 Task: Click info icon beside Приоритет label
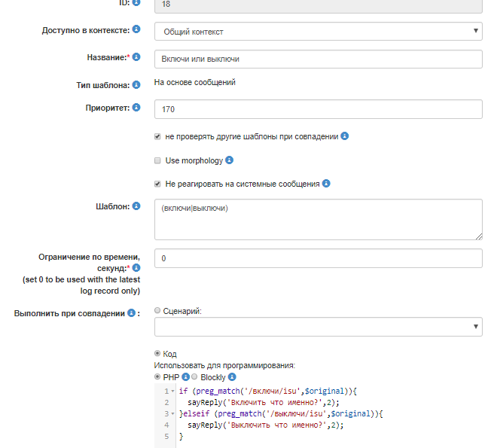click(x=136, y=108)
